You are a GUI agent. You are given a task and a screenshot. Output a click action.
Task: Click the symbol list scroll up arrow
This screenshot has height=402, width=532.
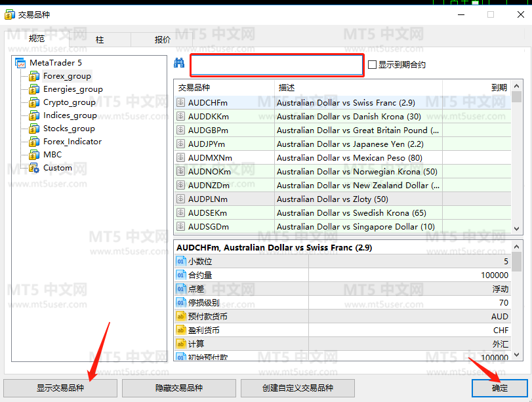coord(517,86)
